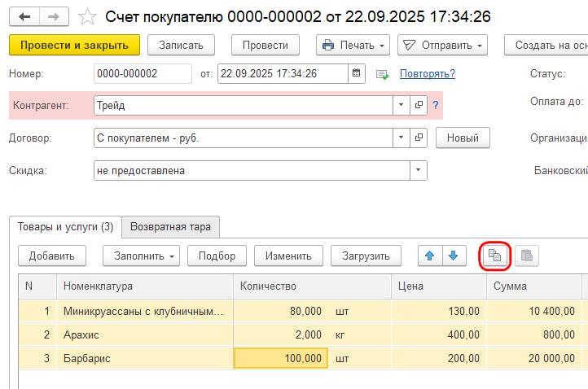Click the Записать button
588x389 pixels.
(x=181, y=45)
